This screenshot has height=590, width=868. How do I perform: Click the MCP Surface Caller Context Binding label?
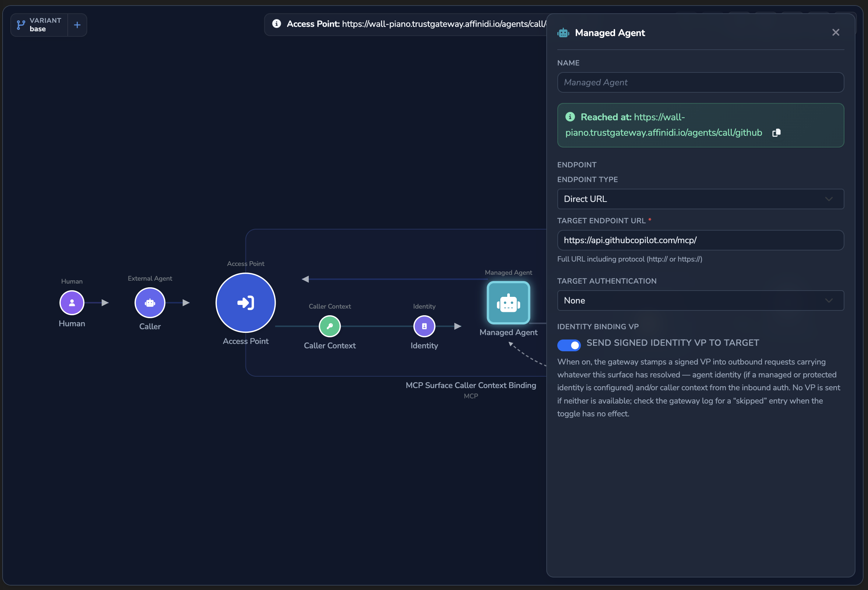click(470, 385)
